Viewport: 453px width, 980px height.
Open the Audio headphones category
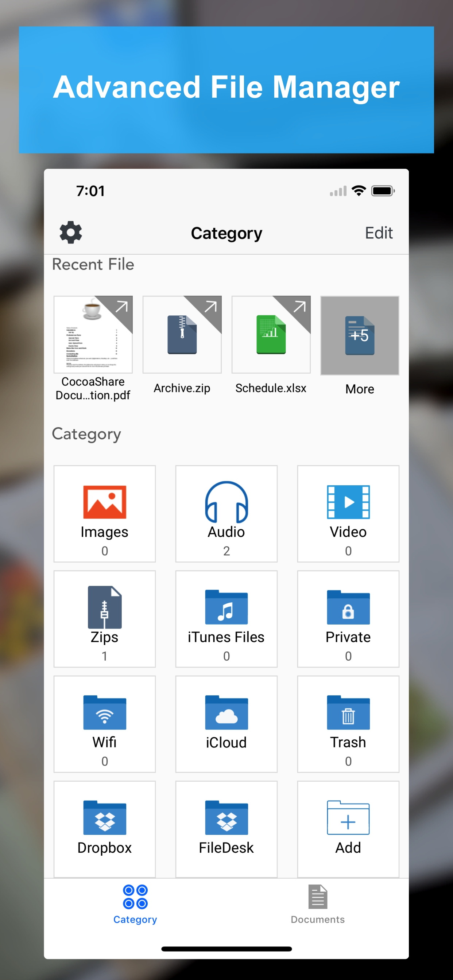pyautogui.click(x=226, y=513)
